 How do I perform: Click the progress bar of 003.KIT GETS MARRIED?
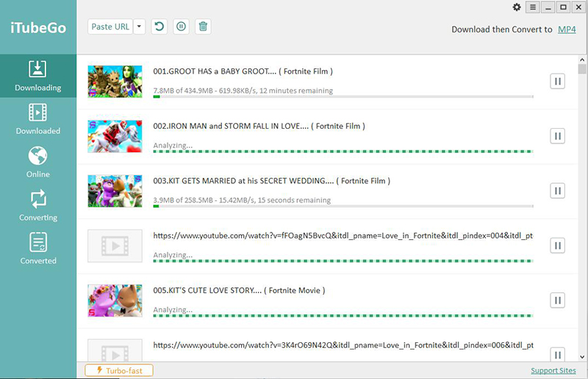pos(343,206)
